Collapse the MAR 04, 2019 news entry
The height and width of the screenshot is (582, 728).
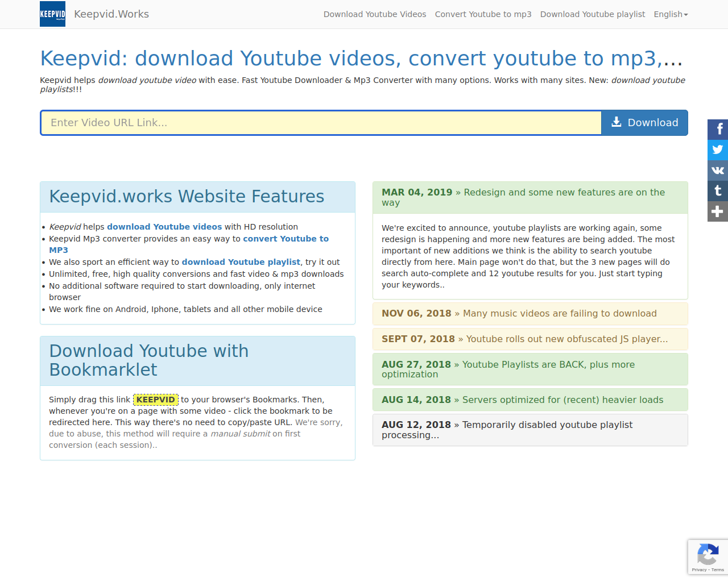pyautogui.click(x=530, y=197)
